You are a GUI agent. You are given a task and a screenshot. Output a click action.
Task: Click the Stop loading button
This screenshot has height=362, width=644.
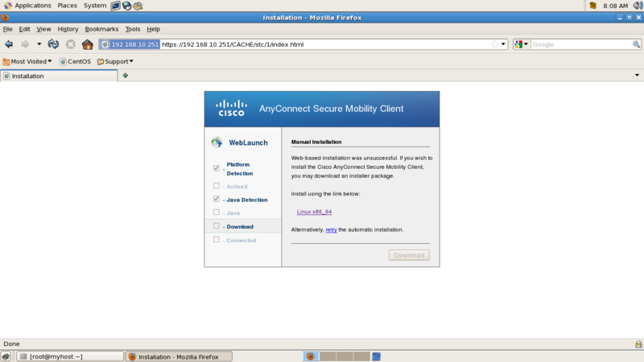(x=71, y=44)
